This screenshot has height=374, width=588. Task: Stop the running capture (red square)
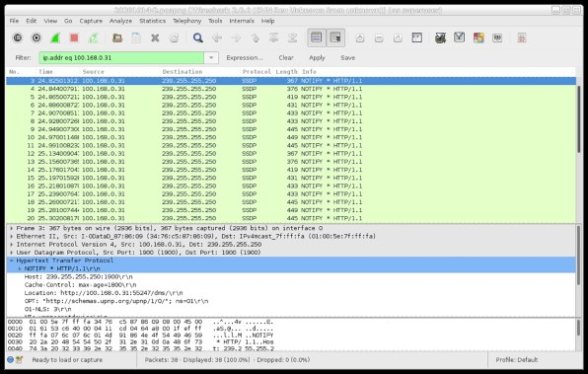74,37
